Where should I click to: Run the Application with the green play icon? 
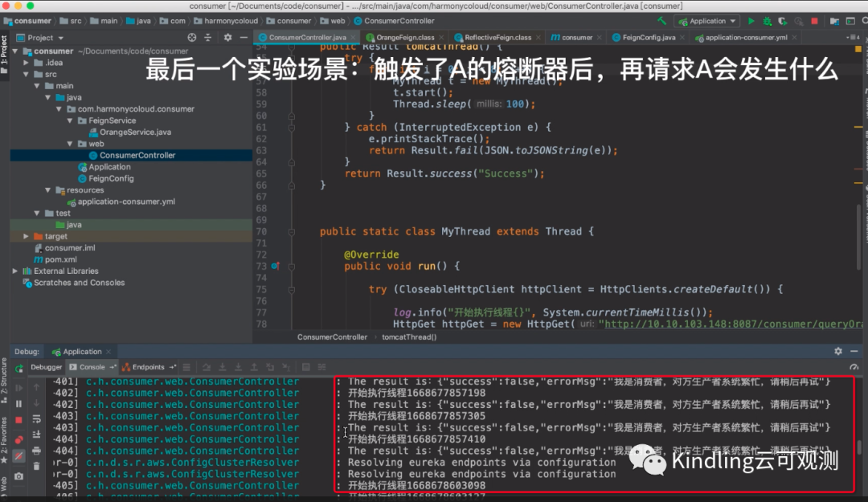pyautogui.click(x=751, y=21)
